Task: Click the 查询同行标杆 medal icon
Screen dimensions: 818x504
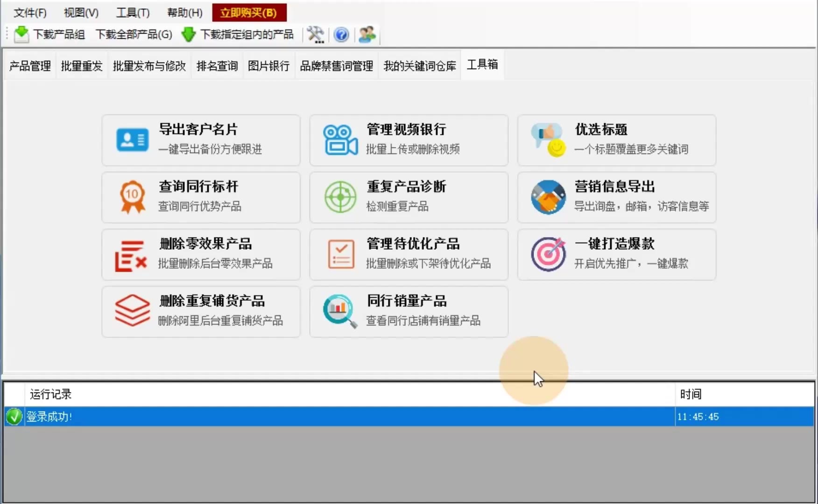Action: coord(133,197)
